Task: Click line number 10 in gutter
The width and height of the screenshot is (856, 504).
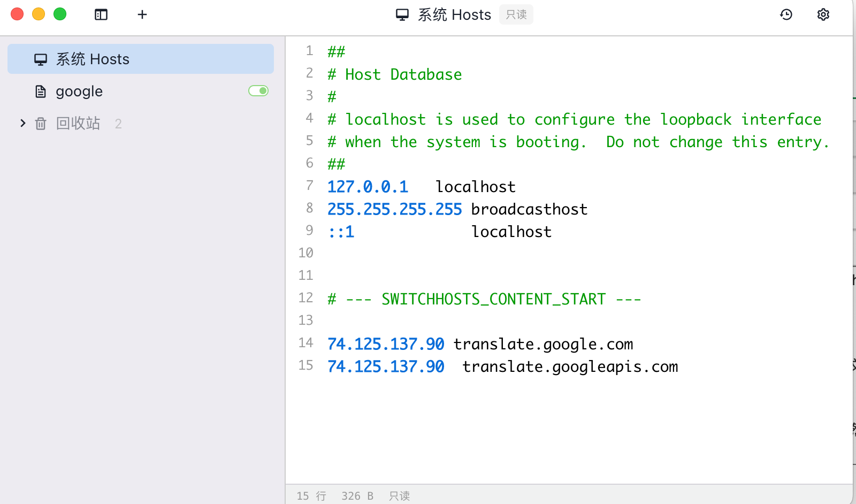Action: point(305,253)
